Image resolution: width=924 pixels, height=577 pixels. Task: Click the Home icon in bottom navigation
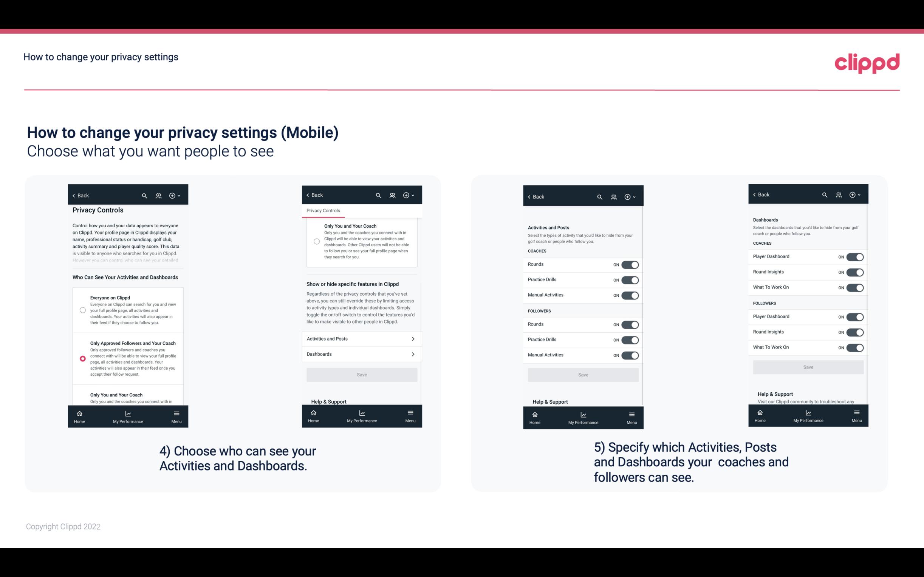click(x=79, y=413)
